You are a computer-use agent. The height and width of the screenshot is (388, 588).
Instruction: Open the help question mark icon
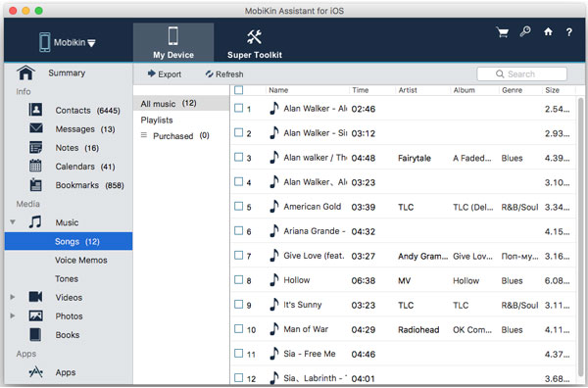pos(568,32)
